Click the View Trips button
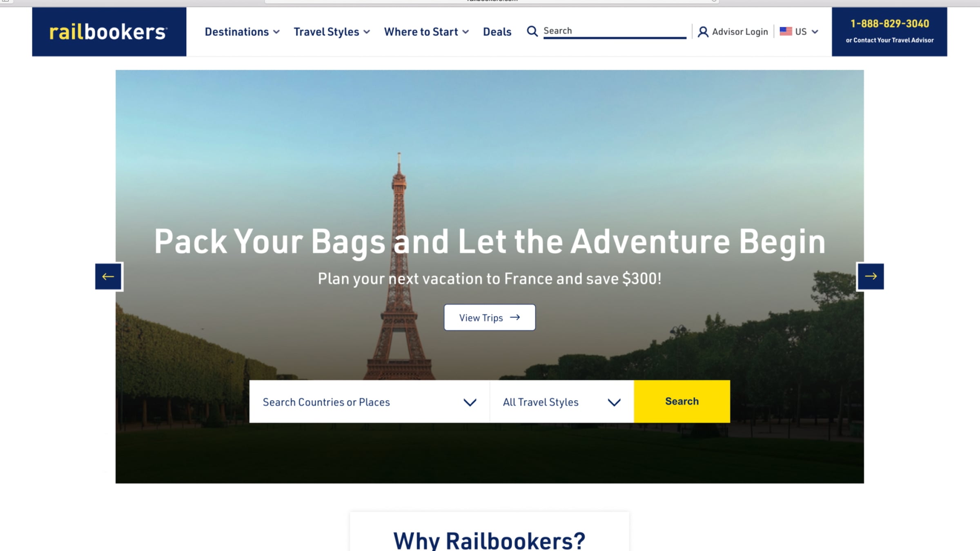The width and height of the screenshot is (980, 551). [490, 317]
